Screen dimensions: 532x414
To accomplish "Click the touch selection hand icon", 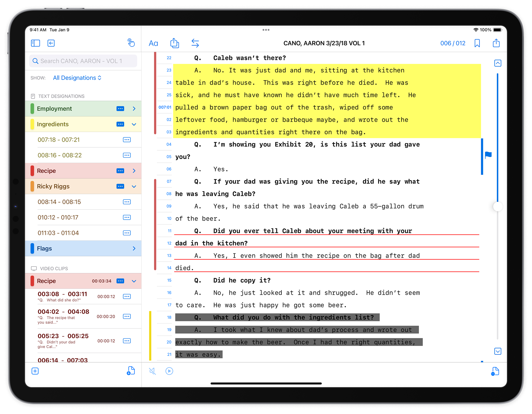I will (131, 43).
